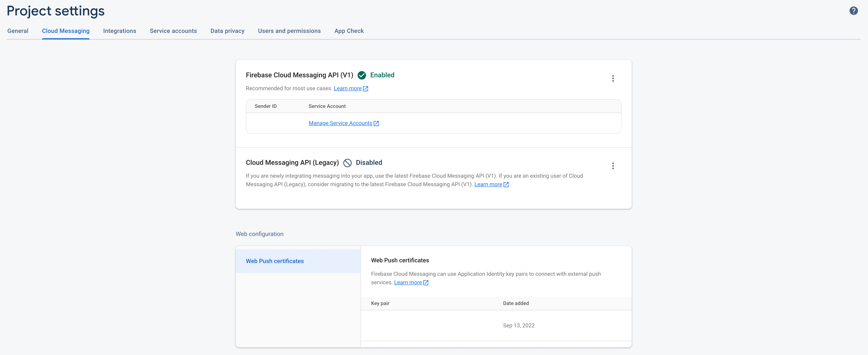The image size is (868, 355).
Task: Click external link icon after Web Push Learn more
Action: pyautogui.click(x=426, y=282)
